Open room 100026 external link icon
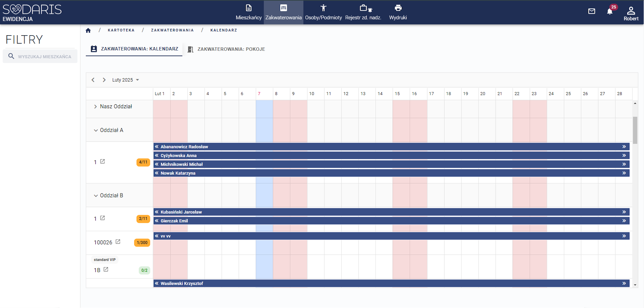Screen dimensions: 644x308 tap(118, 242)
